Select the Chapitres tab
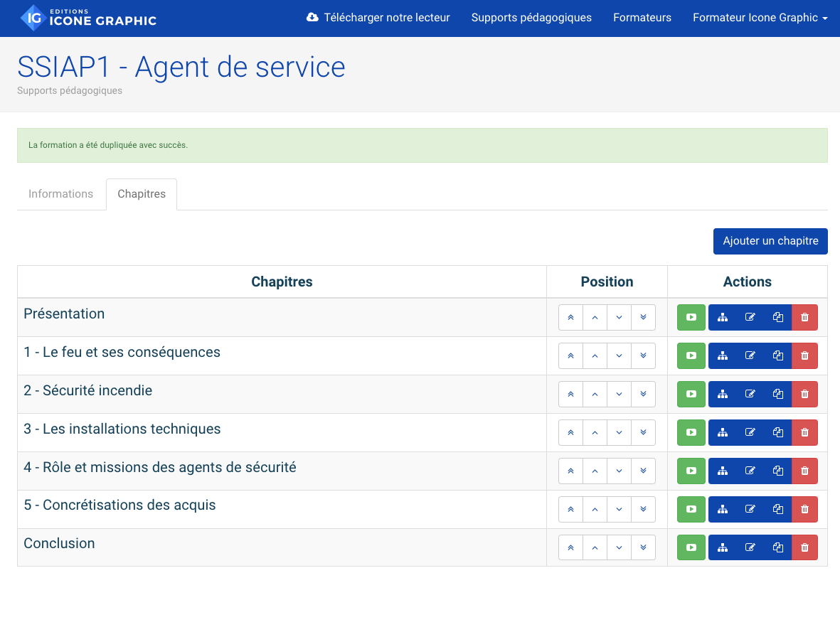 (x=142, y=194)
